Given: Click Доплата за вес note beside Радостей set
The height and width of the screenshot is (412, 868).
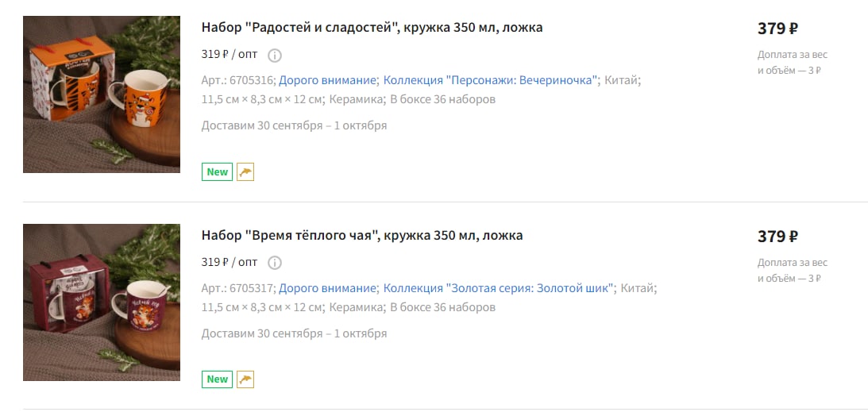Looking at the screenshot, I should (793, 63).
